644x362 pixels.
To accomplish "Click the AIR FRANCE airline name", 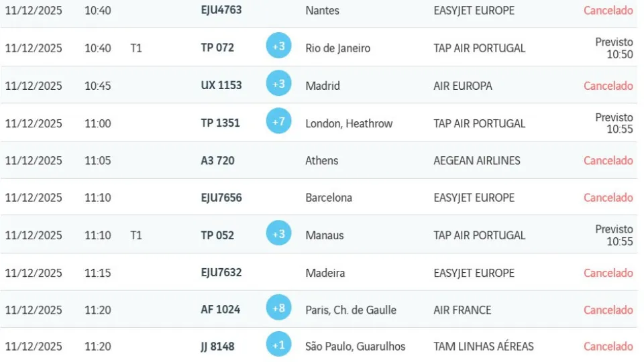I will 462,310.
